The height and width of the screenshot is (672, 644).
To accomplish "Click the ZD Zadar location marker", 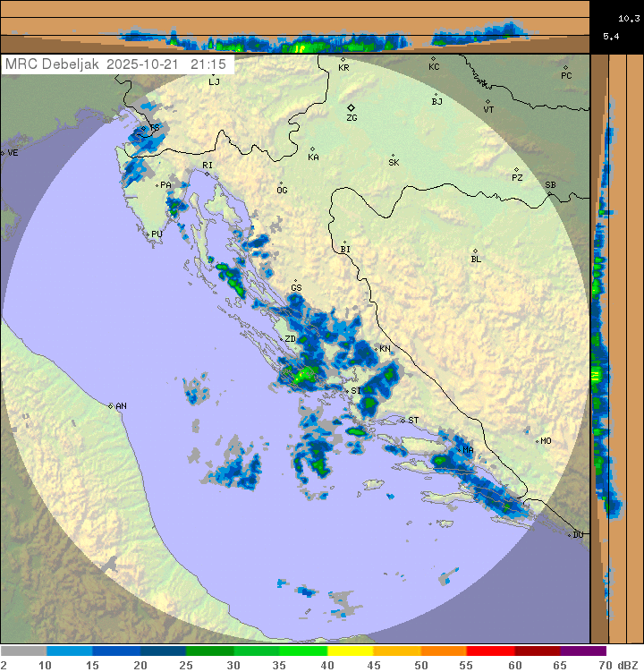I will pos(281,339).
